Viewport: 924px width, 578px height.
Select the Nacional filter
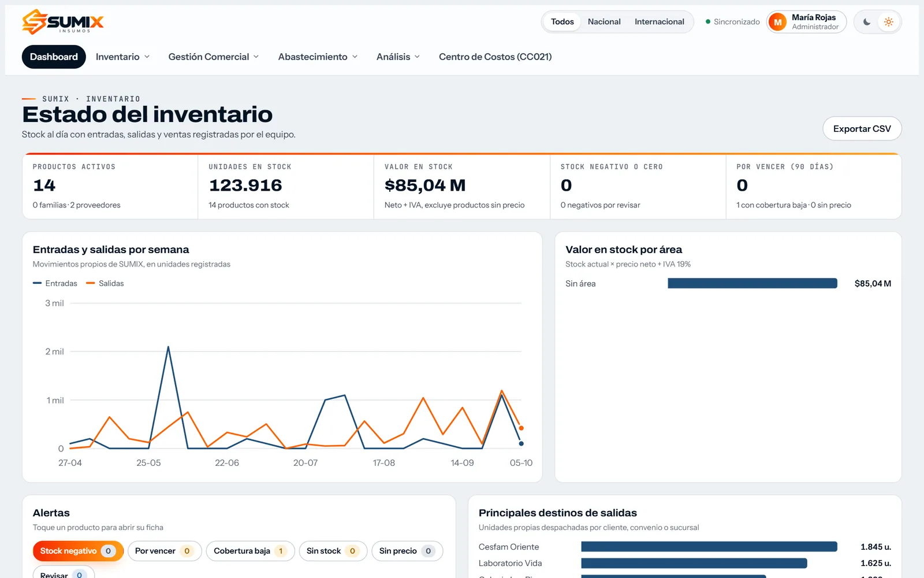(604, 22)
